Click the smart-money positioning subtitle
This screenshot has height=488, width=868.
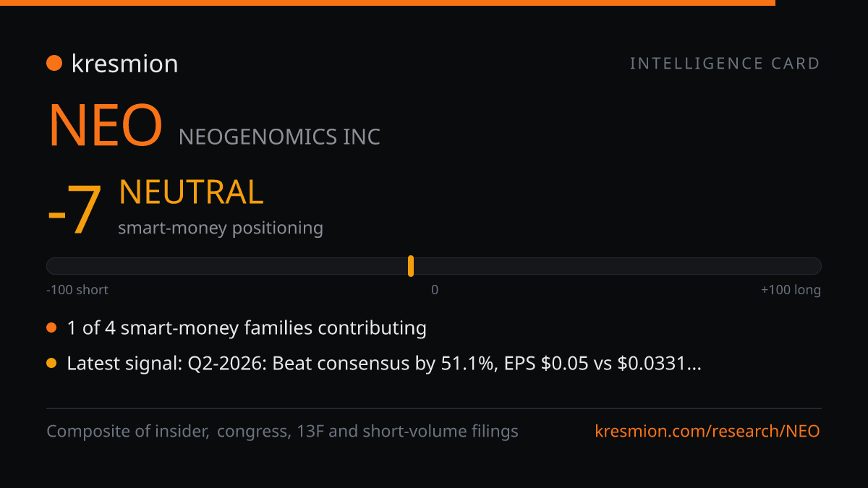coord(221,228)
